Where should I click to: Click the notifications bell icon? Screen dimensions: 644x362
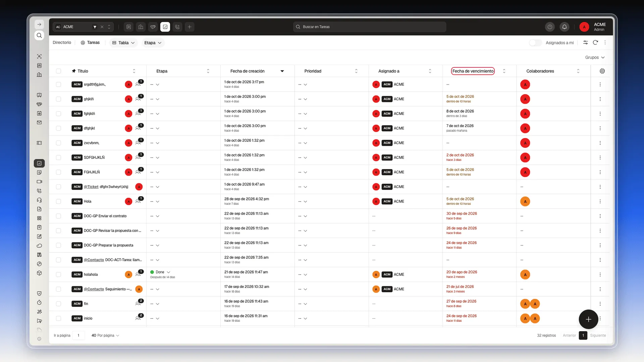565,27
